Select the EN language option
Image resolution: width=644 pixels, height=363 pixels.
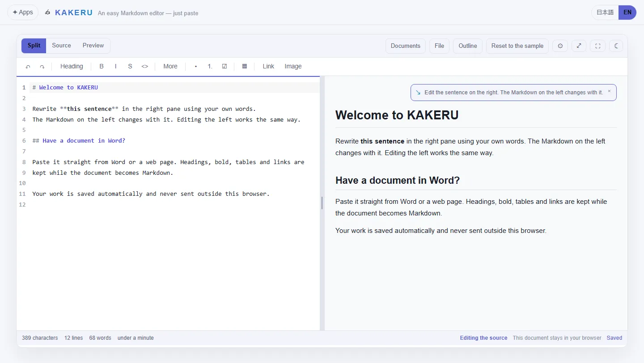pos(627,13)
